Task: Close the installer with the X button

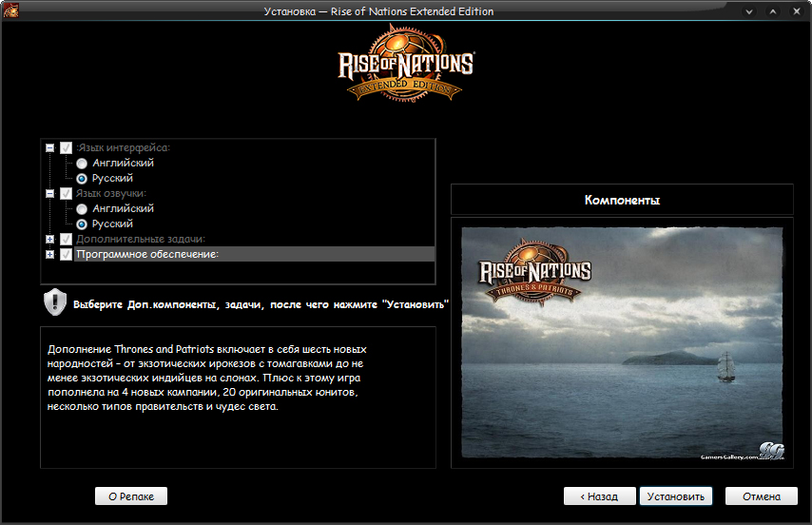Action: pos(796,11)
